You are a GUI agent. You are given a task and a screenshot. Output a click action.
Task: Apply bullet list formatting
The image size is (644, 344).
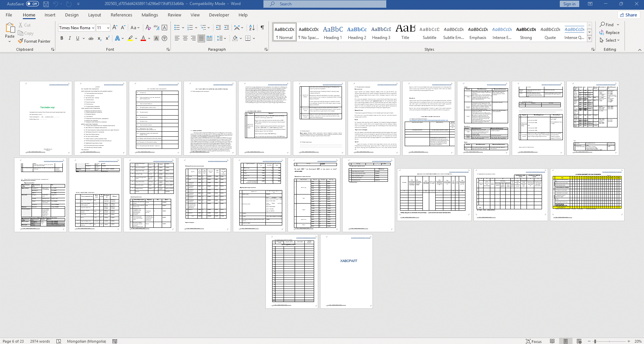pyautogui.click(x=177, y=28)
